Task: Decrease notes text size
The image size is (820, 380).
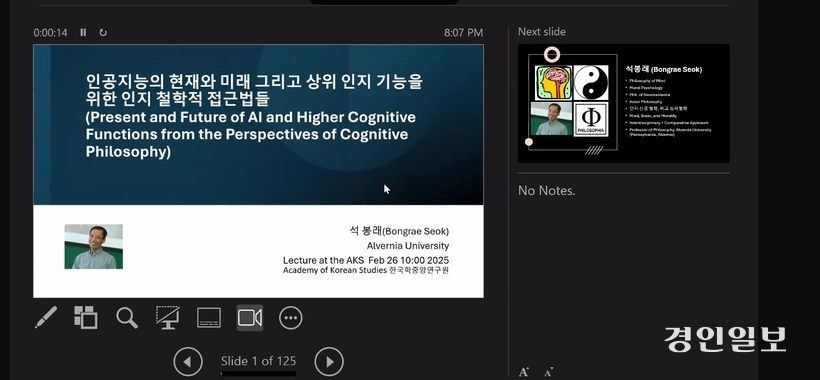Action: [x=548, y=372]
